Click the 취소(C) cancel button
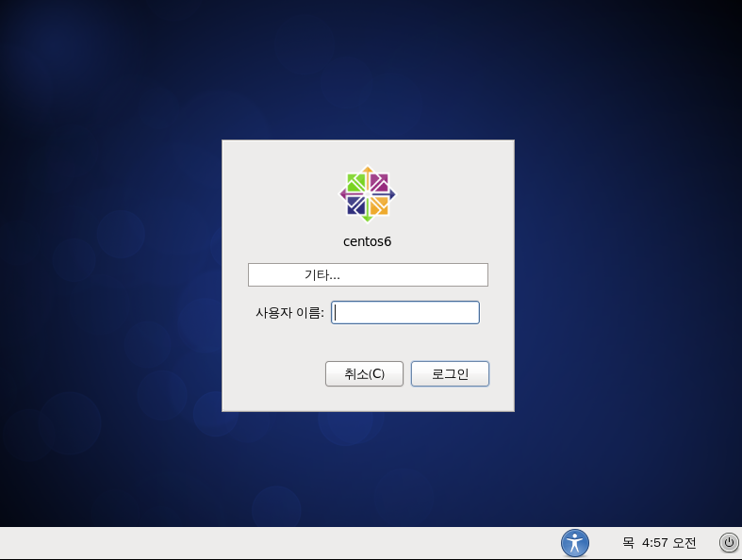The image size is (742, 560). (364, 374)
